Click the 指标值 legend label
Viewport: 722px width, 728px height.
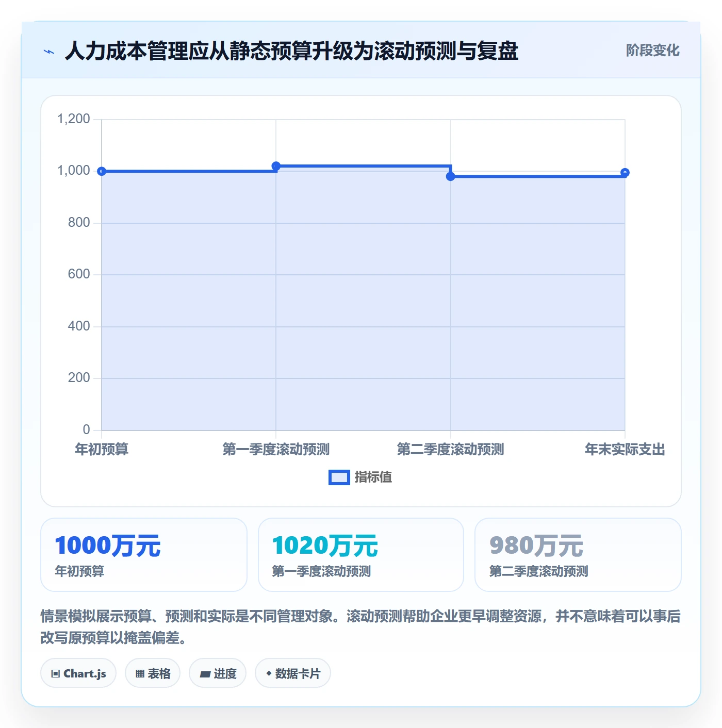[x=373, y=477]
